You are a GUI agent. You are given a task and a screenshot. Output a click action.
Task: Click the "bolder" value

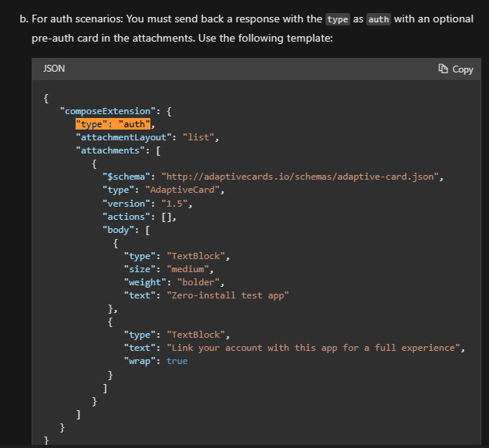pyautogui.click(x=198, y=282)
